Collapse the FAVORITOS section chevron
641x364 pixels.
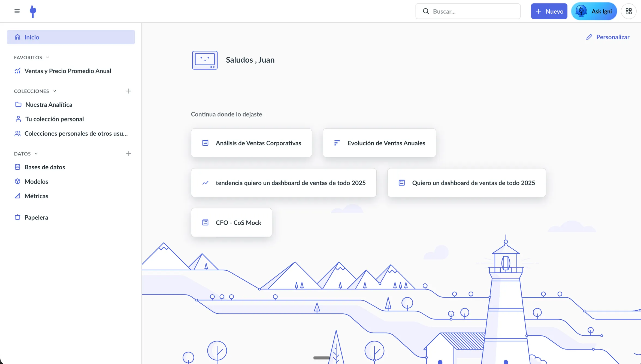click(47, 57)
